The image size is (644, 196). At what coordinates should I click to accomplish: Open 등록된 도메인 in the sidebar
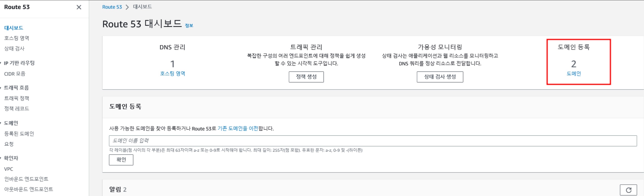point(19,134)
